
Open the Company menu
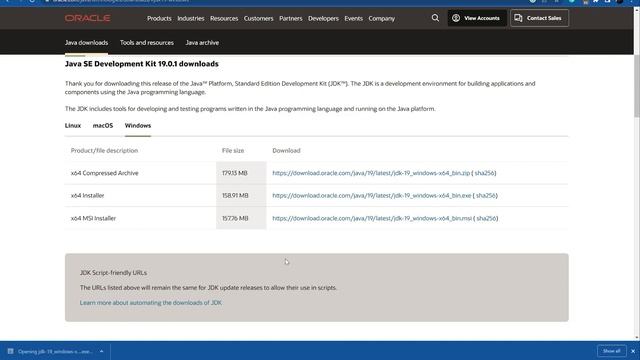(382, 18)
